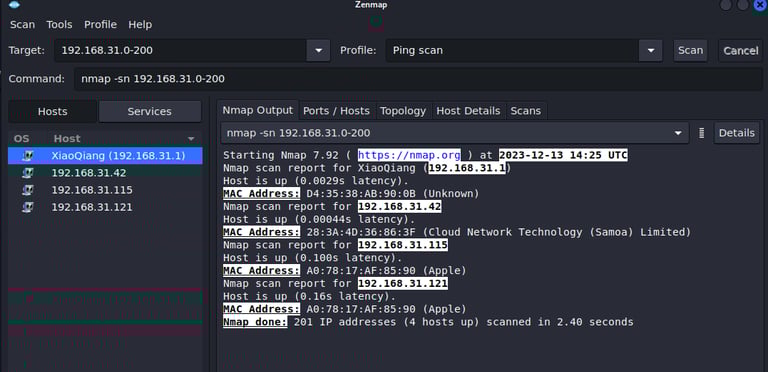This screenshot has width=768, height=372.
Task: Click the Command input field
Action: tap(418, 79)
